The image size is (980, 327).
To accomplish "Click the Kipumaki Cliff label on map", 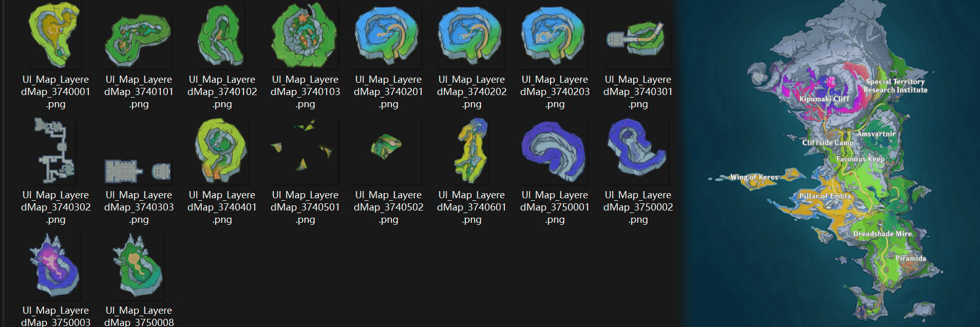I will [824, 99].
